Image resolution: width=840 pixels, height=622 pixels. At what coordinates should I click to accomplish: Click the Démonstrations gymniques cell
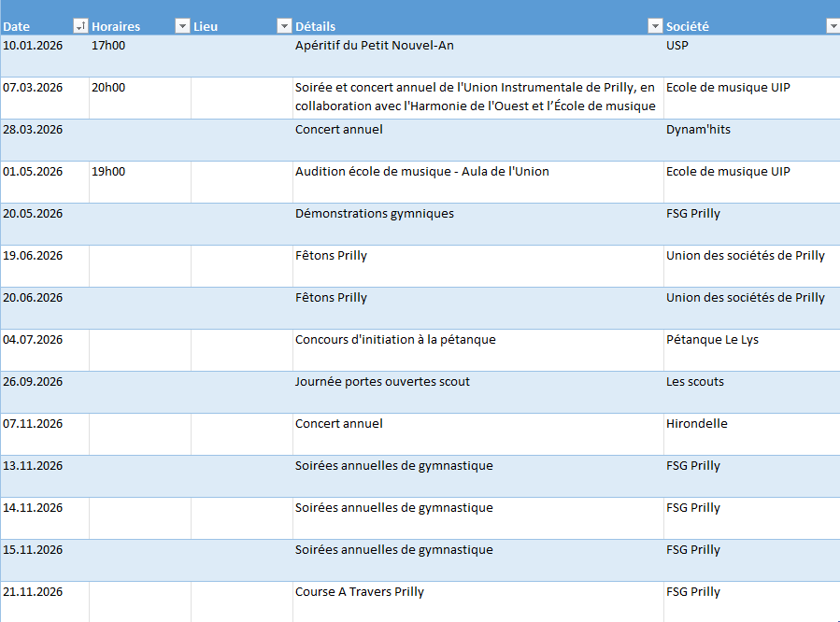(x=374, y=214)
